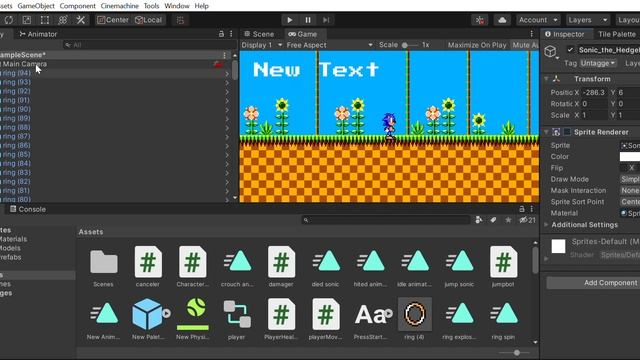Toggle Local handle rotation mode
Viewport: 640px width, 360px height.
point(149,20)
